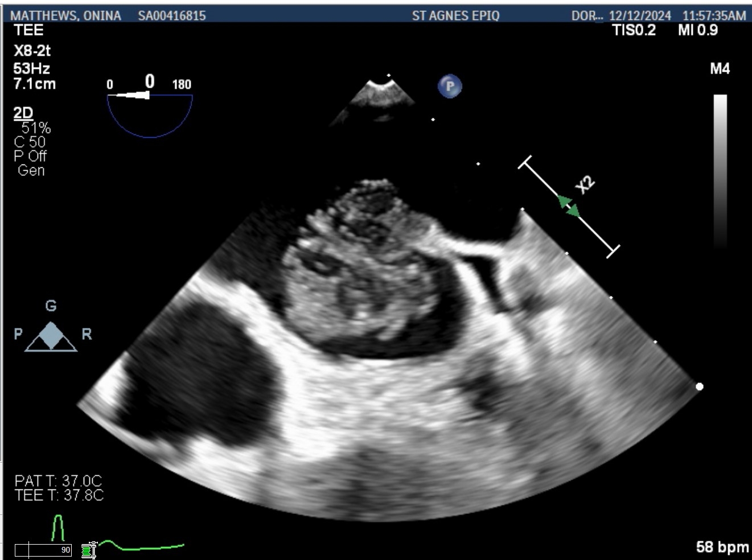The image size is (752, 560).
Task: Click the Gen preset setting
Action: [x=31, y=170]
